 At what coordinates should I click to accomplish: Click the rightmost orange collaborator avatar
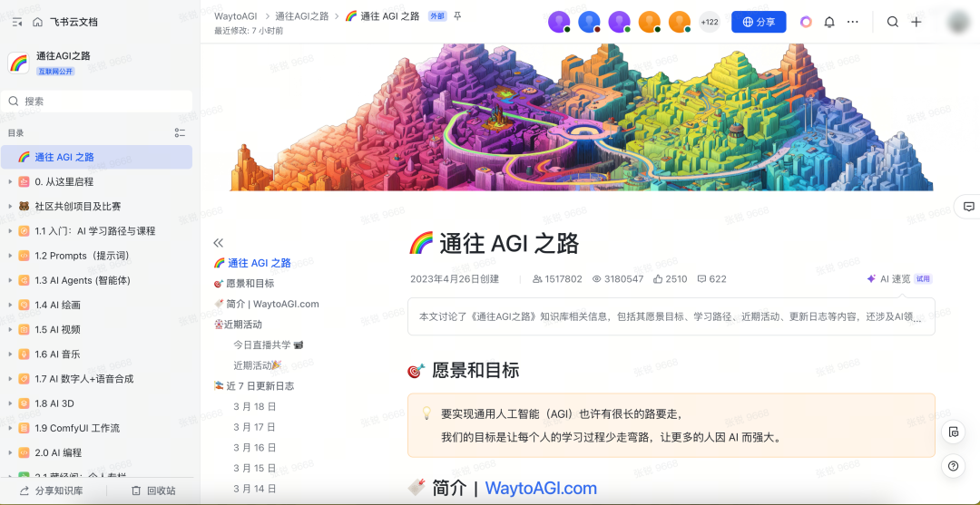[x=680, y=22]
